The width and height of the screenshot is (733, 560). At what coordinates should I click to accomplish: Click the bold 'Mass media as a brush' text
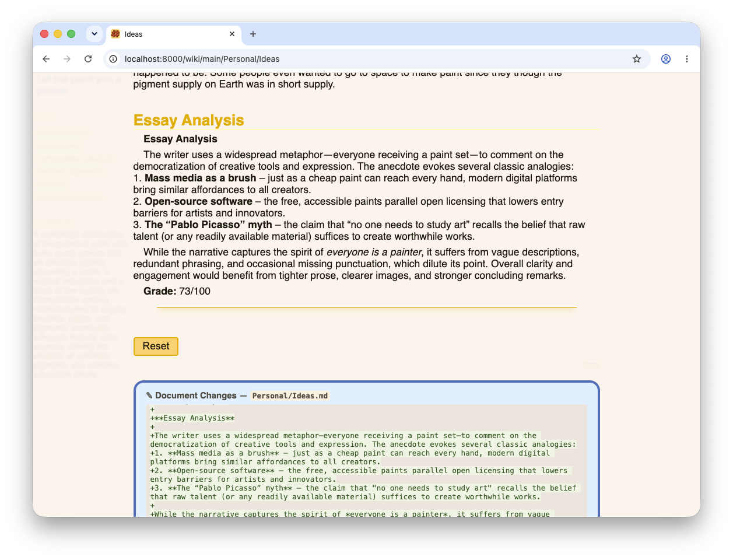(x=200, y=178)
